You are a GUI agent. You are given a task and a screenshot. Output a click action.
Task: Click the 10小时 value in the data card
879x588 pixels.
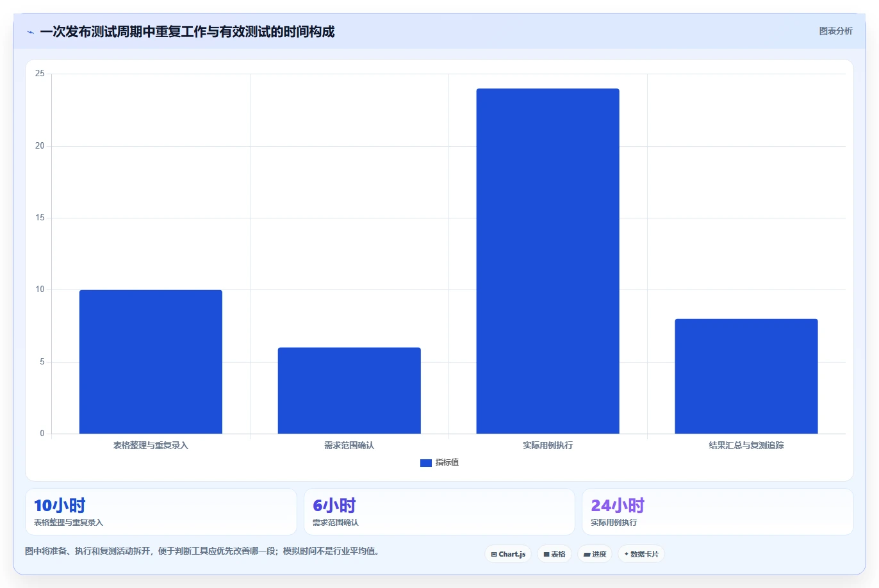[x=60, y=505]
